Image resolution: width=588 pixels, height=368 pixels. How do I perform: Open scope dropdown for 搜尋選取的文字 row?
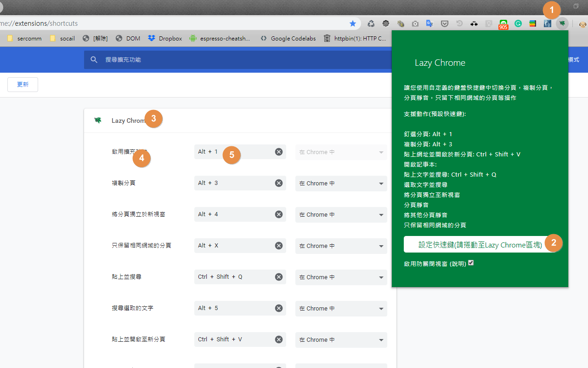click(341, 308)
